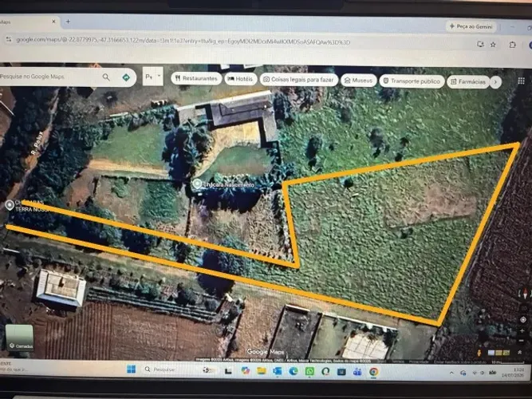
Task: Close the Google Maps browser tab
Action: pyautogui.click(x=53, y=22)
